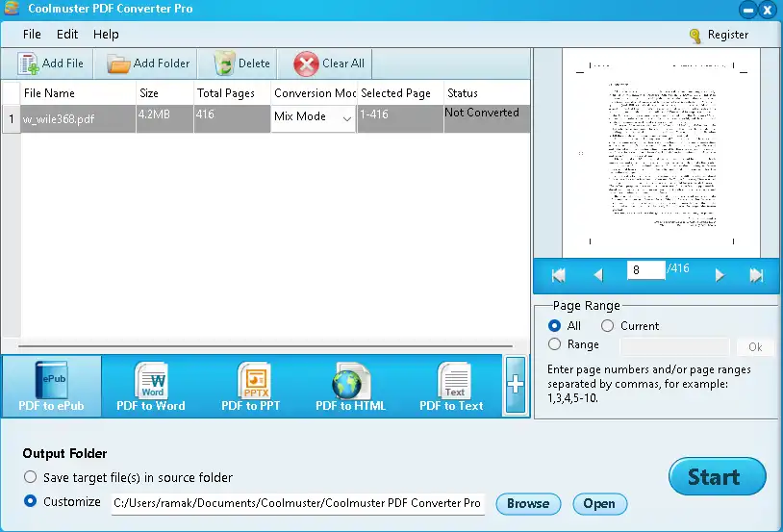Click the Add File toolbar icon
The image size is (783, 532).
coord(29,63)
